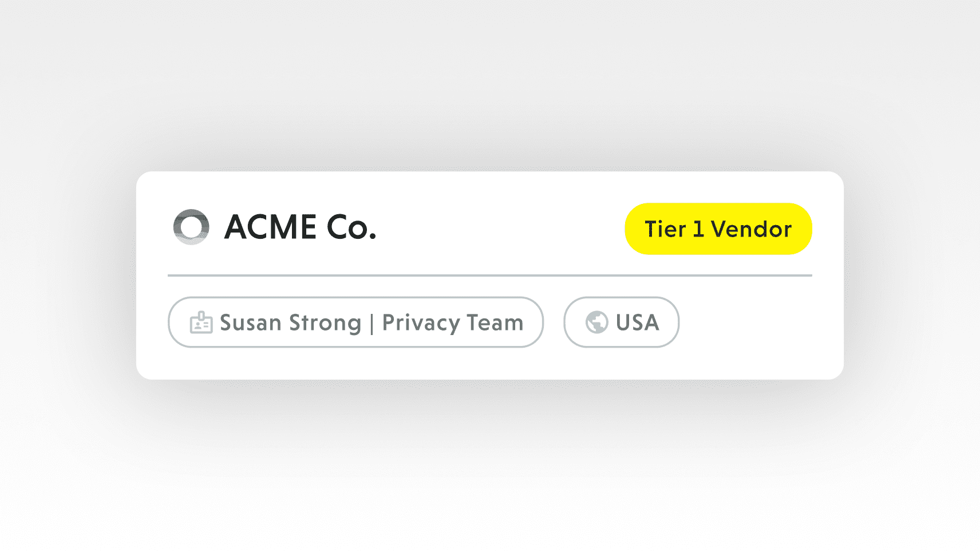Click the word "Tier" in the badge
980x551 pixels.
(x=665, y=229)
